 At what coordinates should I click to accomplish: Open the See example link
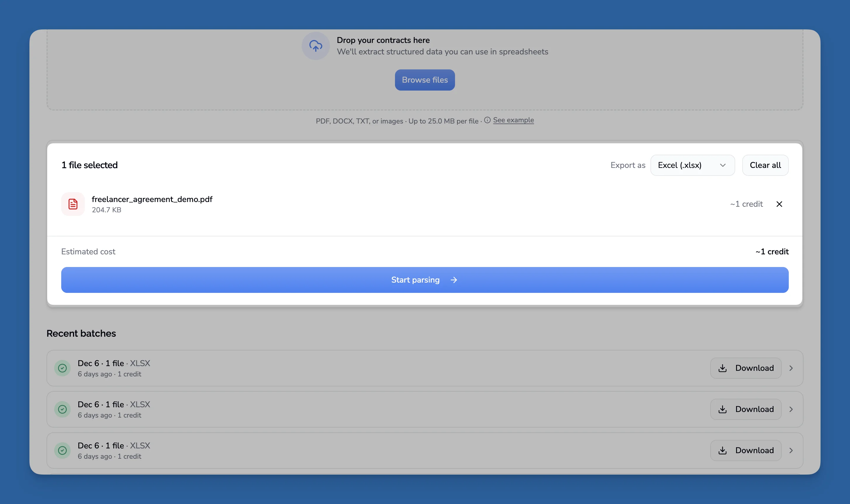pos(513,120)
